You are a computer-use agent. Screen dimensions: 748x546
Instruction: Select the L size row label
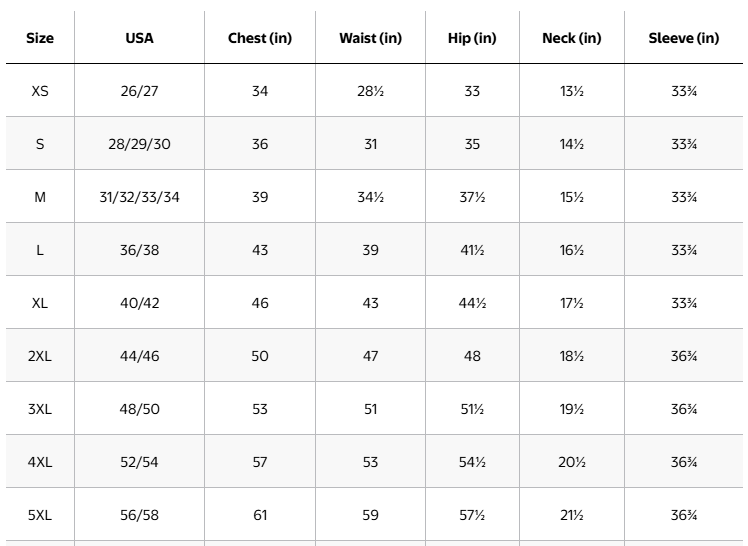click(40, 250)
